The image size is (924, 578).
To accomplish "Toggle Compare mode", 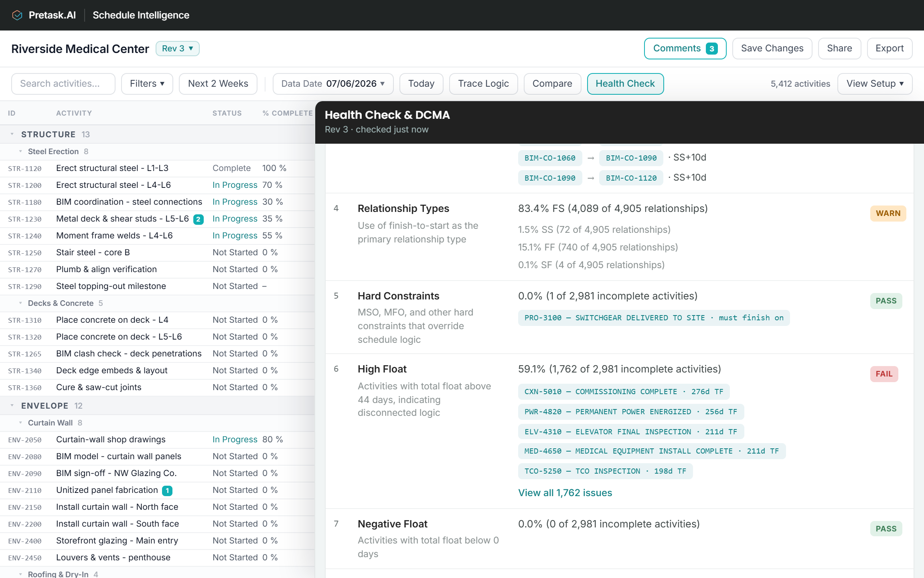I will pyautogui.click(x=552, y=84).
